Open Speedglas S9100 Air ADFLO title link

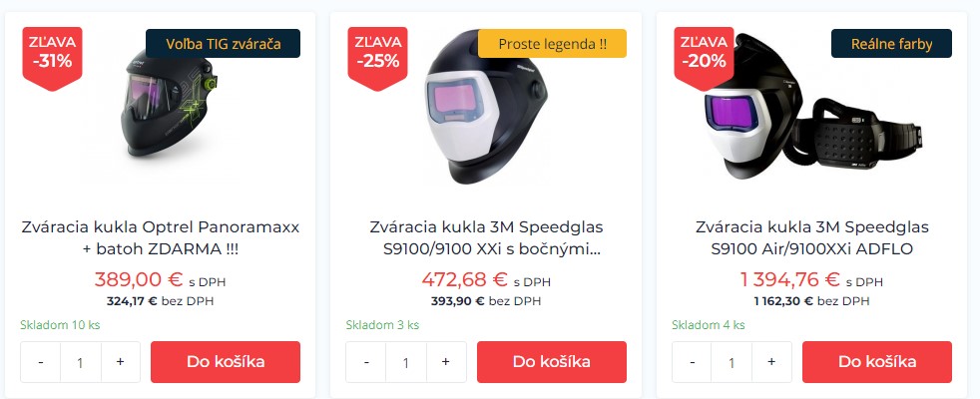click(x=812, y=237)
